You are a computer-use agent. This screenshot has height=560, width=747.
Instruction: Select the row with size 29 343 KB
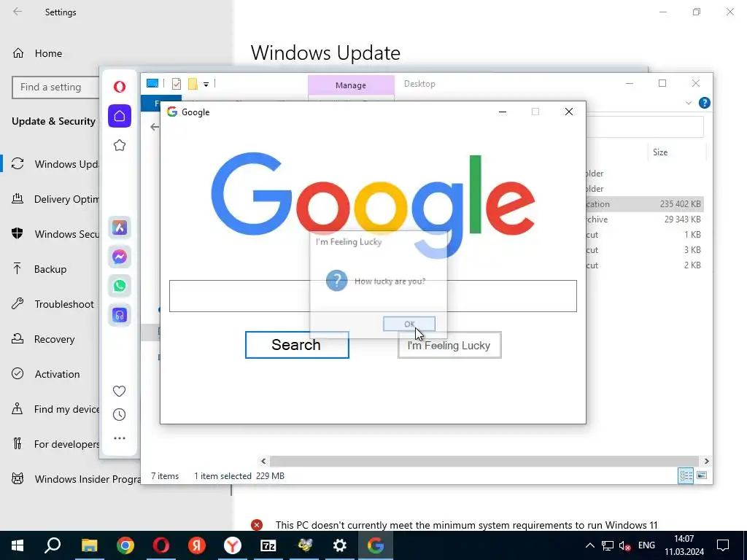645,219
